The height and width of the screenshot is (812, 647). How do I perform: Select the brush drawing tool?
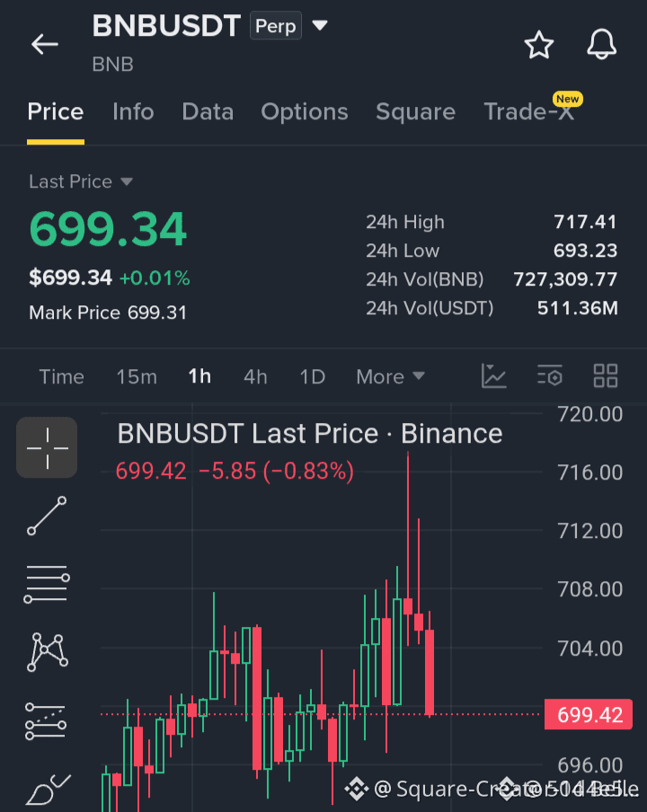pyautogui.click(x=49, y=790)
